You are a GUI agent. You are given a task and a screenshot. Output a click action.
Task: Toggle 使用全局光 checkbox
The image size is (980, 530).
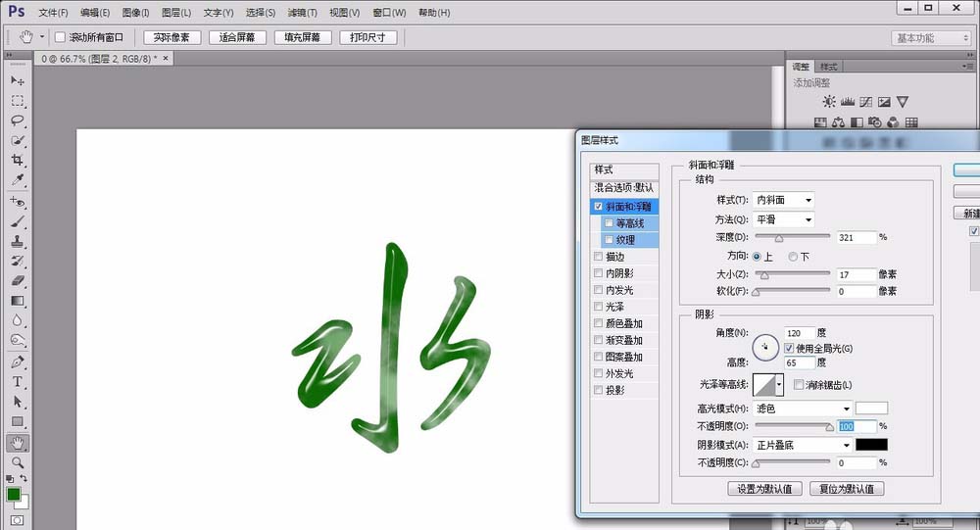[789, 348]
